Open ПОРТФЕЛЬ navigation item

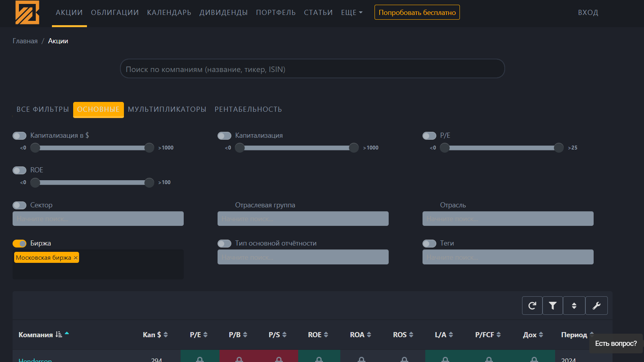tap(276, 13)
